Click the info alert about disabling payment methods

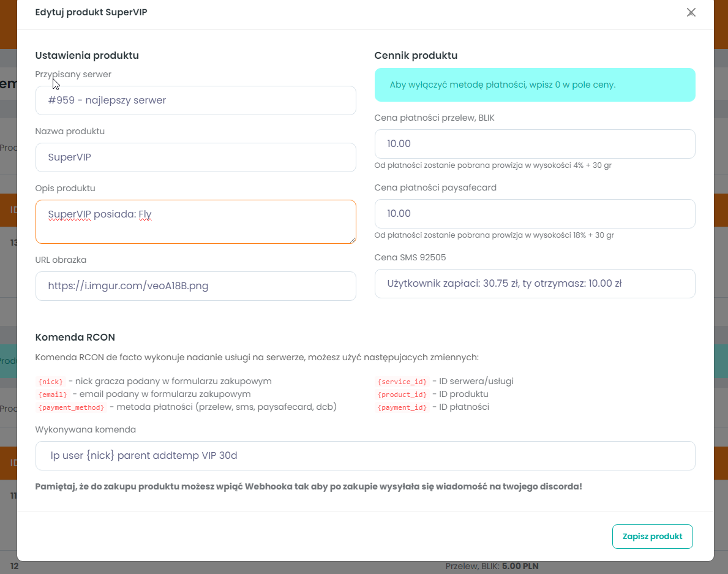pos(535,85)
